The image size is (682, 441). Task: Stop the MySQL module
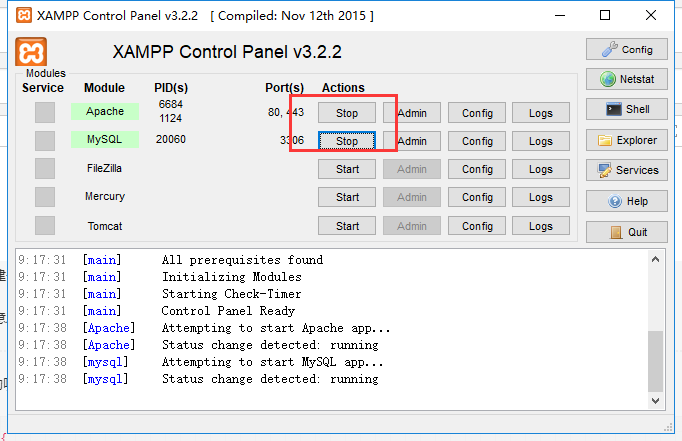click(x=347, y=141)
